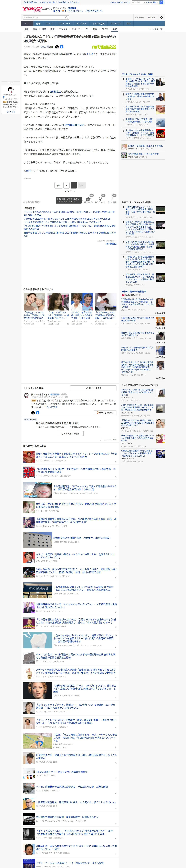
Task: Select the スポーツ category
Action: pyautogui.click(x=76, y=29)
